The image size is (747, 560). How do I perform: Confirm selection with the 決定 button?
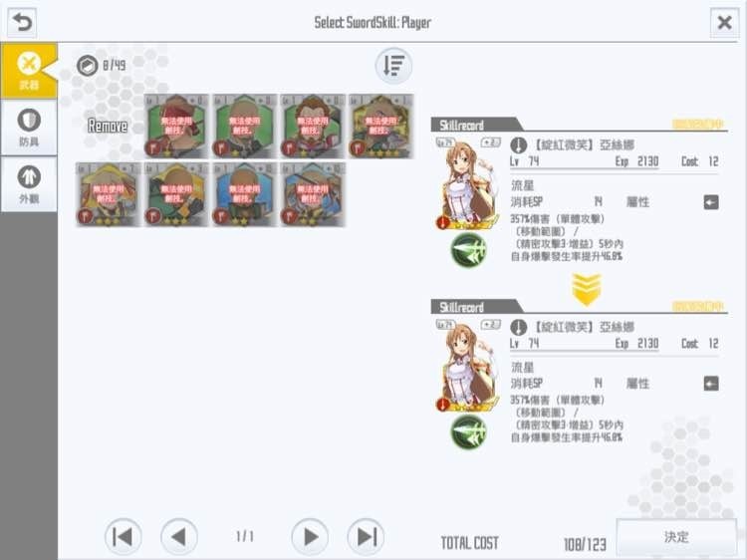click(676, 537)
